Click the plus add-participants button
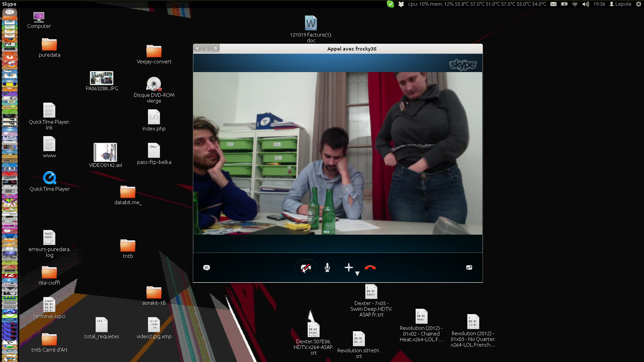The height and width of the screenshot is (362, 644). tap(348, 267)
